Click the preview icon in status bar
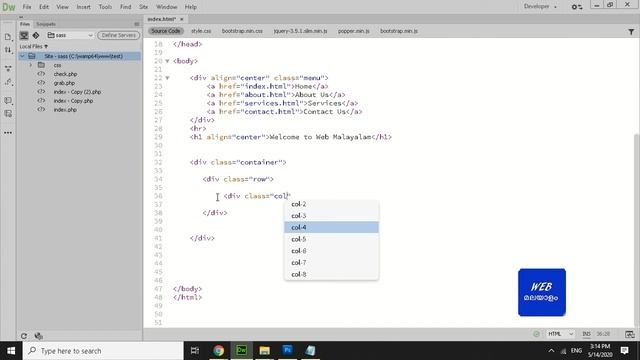 click(x=629, y=334)
